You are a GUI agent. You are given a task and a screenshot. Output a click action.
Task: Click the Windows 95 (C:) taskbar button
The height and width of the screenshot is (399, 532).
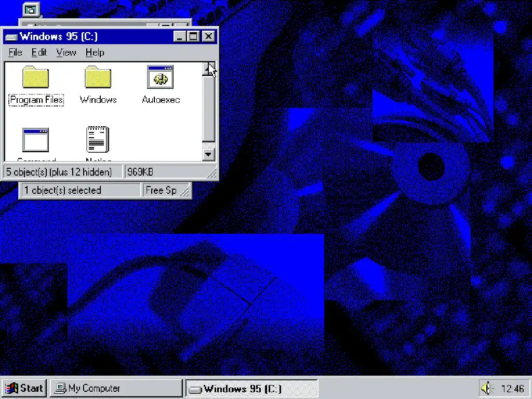click(251, 388)
